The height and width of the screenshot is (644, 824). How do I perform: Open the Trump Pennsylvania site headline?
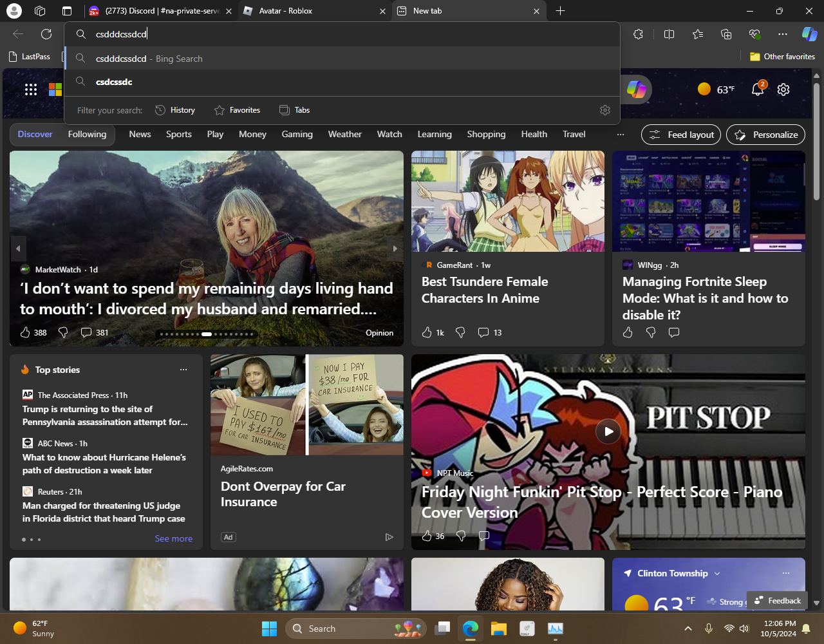pyautogui.click(x=105, y=415)
